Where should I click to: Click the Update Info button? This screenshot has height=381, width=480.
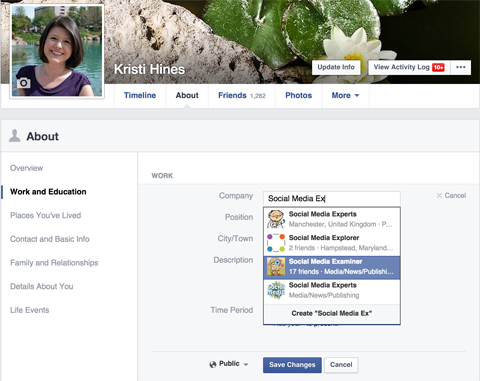click(x=336, y=67)
